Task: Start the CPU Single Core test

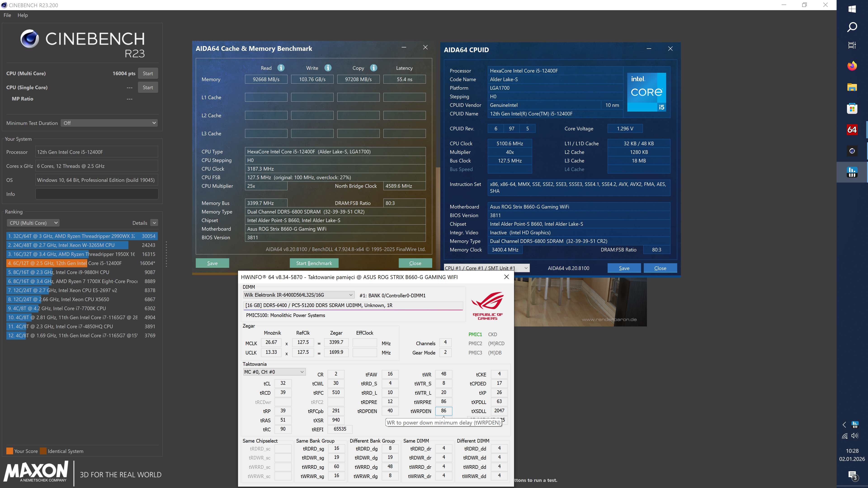Action: coord(148,88)
